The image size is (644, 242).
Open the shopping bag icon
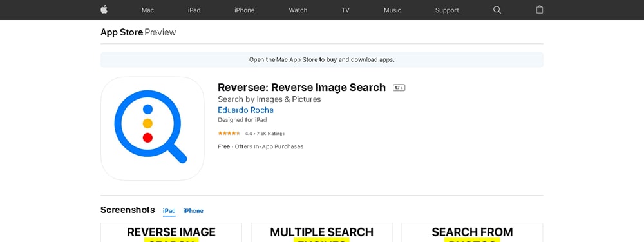(x=540, y=10)
